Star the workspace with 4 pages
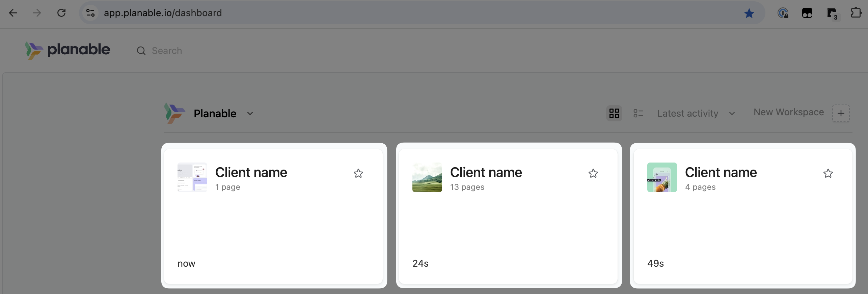Screen dimensions: 868x294 (x=828, y=173)
